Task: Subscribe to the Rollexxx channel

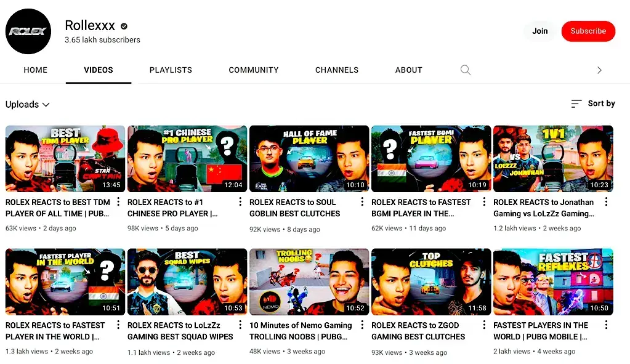Action: (x=588, y=31)
